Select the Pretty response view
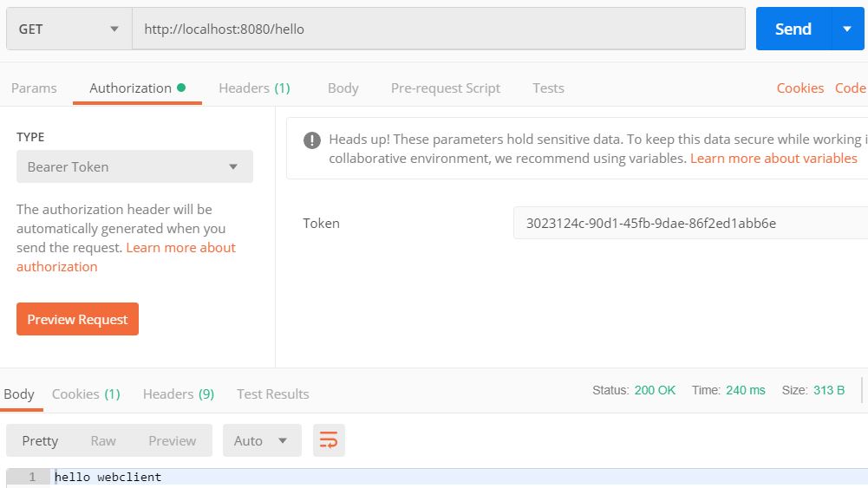The width and height of the screenshot is (868, 488). coord(40,440)
